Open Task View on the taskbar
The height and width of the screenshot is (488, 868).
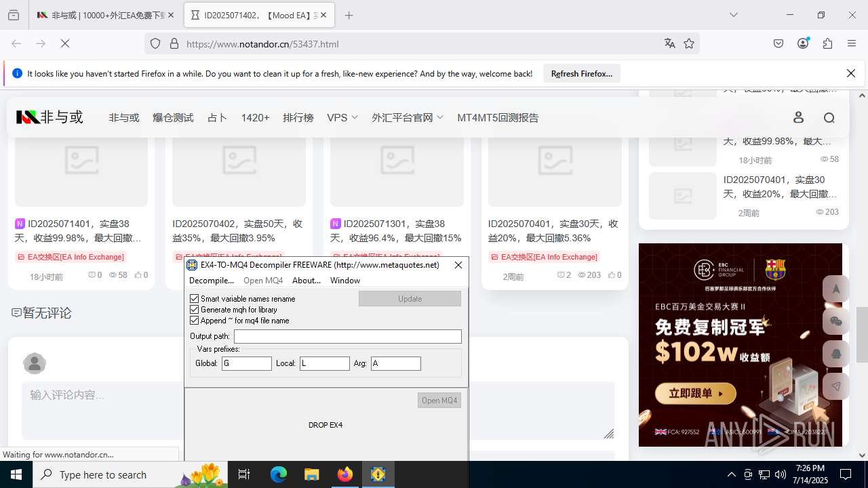(244, 474)
